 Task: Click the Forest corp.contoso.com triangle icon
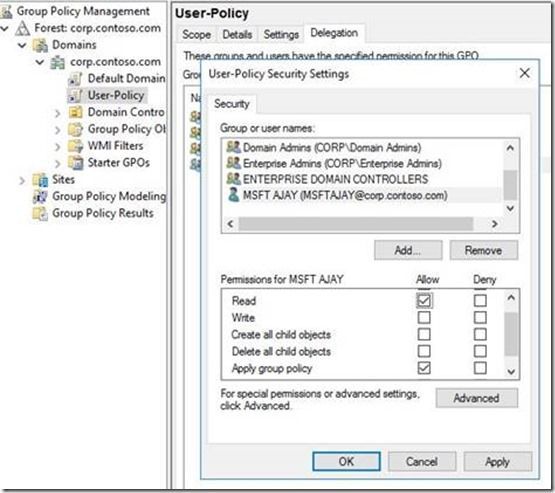click(x=23, y=28)
